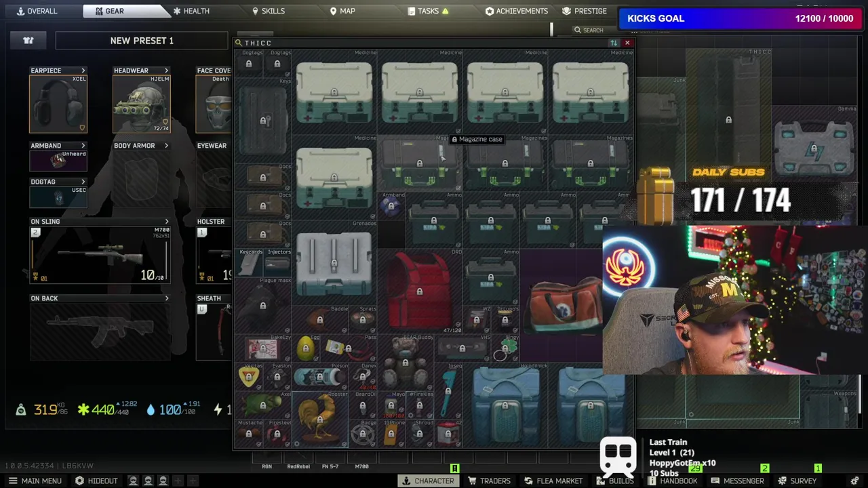The width and height of the screenshot is (868, 488).
Task: Toggle sorting in the THICC case
Action: click(614, 43)
